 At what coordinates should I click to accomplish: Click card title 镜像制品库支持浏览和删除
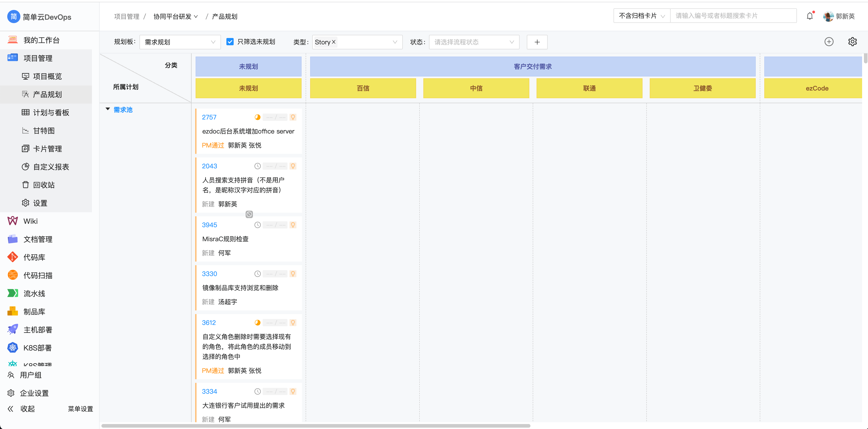pos(240,288)
